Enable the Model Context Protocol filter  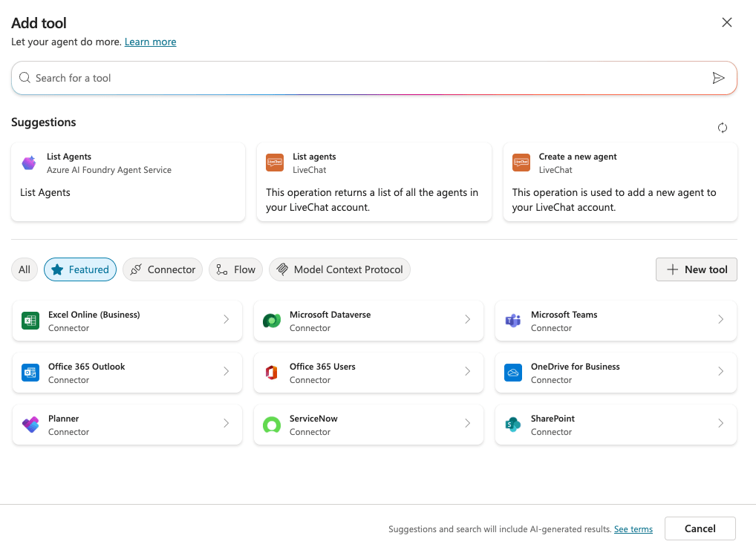coord(339,269)
